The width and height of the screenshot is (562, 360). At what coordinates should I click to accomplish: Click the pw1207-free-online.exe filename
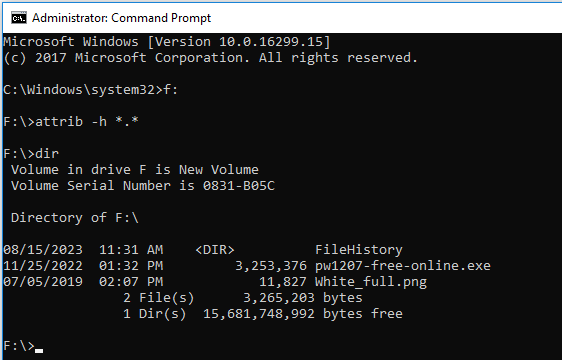pyautogui.click(x=403, y=266)
